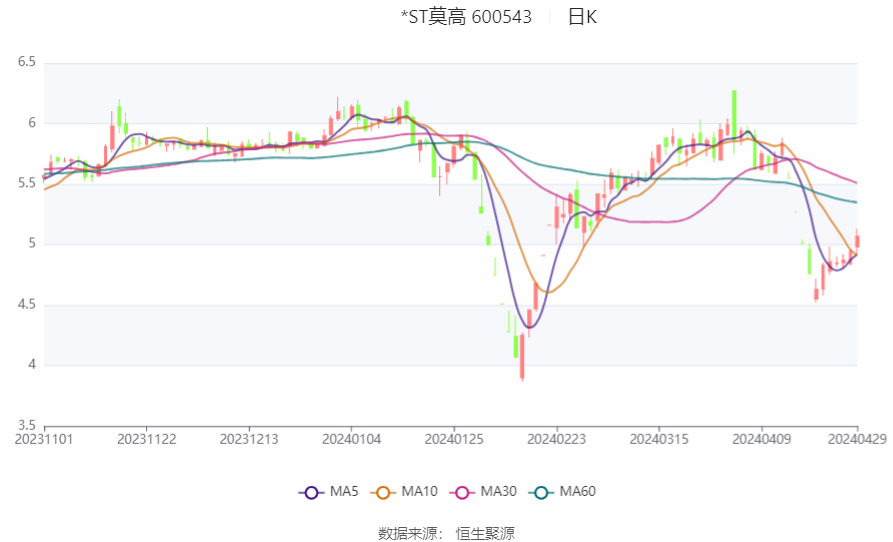The image size is (893, 542).
Task: Toggle the MA30 pink legend marker
Action: coord(462,492)
